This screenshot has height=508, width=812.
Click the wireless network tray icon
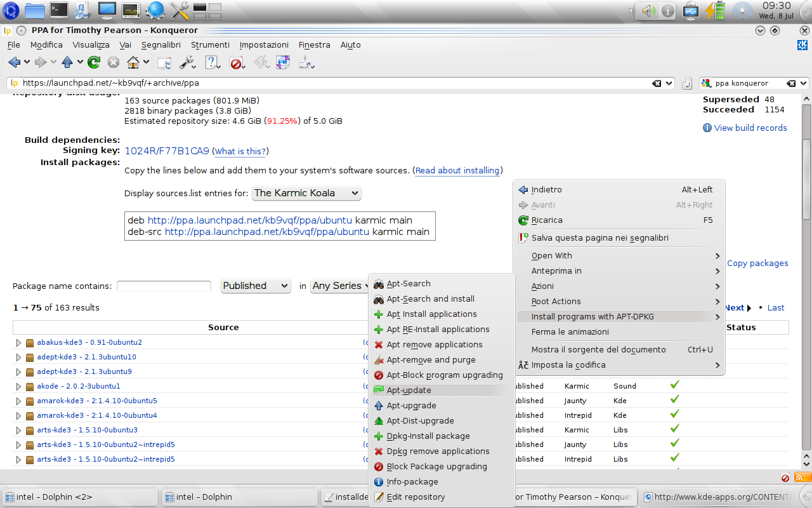[x=742, y=10]
